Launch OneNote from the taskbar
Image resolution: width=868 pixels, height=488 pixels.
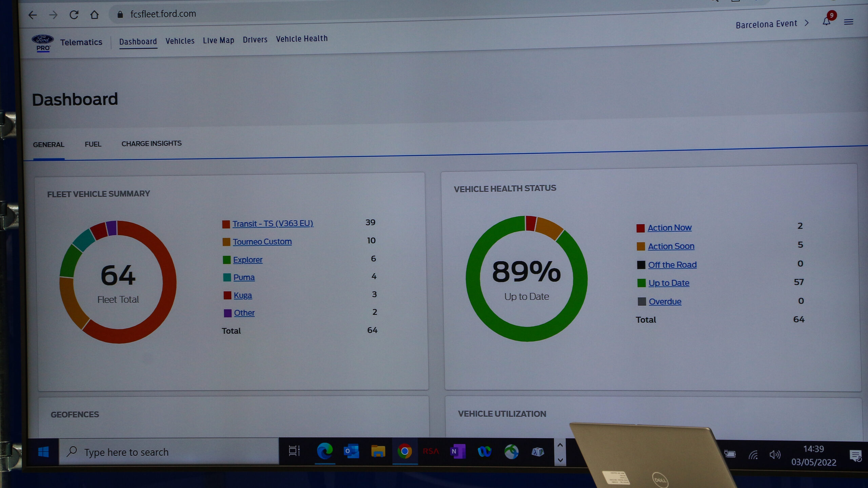(457, 452)
